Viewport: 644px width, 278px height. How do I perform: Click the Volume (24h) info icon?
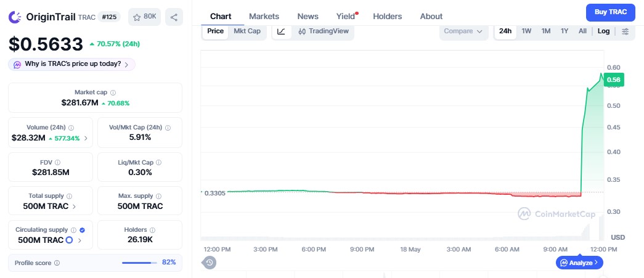pos(71,128)
